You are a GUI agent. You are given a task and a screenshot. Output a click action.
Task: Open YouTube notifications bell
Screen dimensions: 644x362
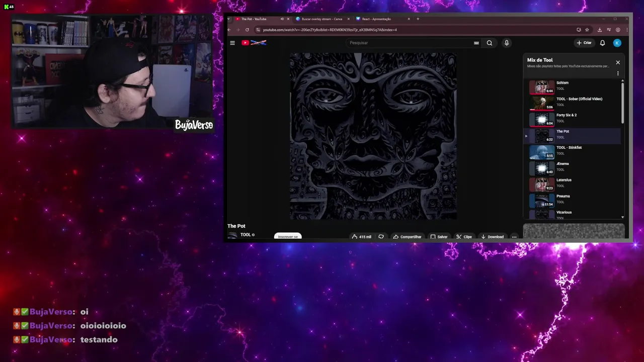(602, 43)
